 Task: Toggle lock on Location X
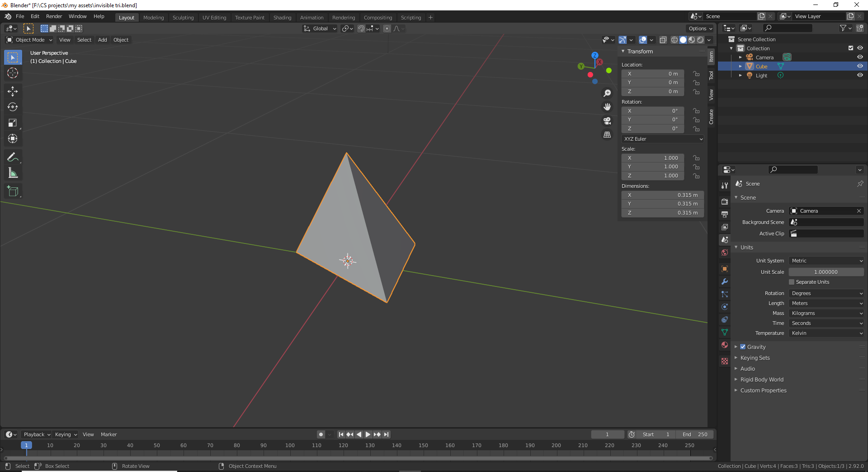click(x=696, y=74)
